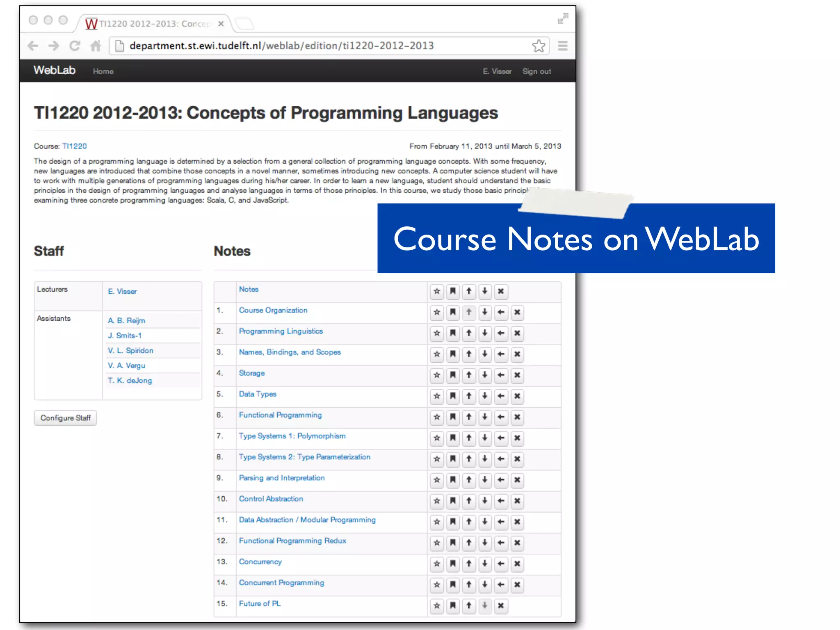This screenshot has height=630, width=840.
Task: Move Course Organization down with arrow icon
Action: pos(485,312)
